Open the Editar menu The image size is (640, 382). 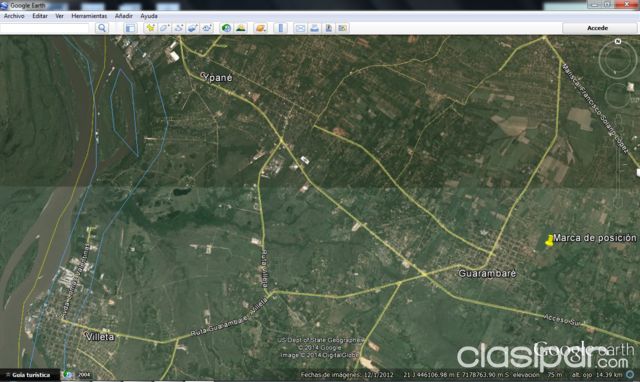click(x=40, y=16)
